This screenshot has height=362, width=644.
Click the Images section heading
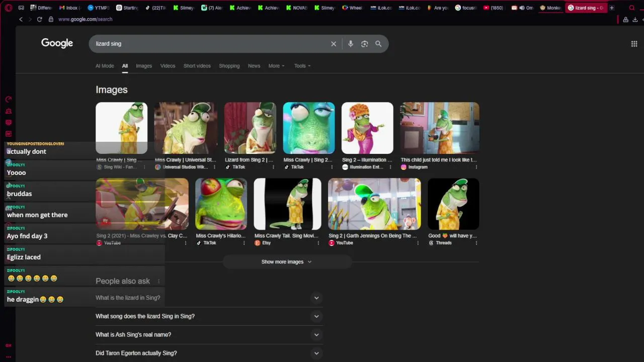pyautogui.click(x=112, y=89)
